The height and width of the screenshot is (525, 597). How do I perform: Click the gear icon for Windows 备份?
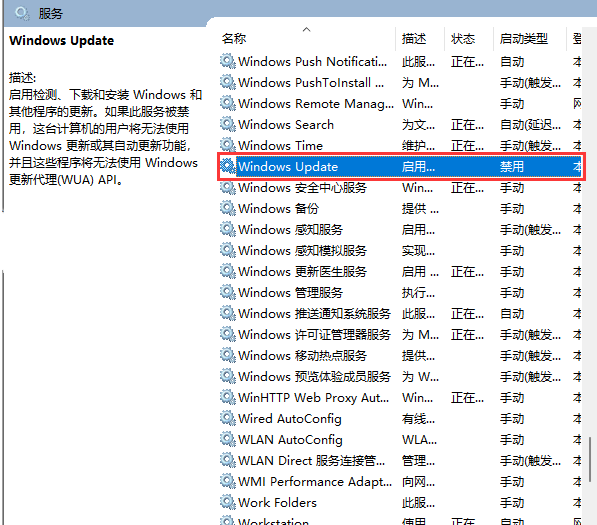228,208
